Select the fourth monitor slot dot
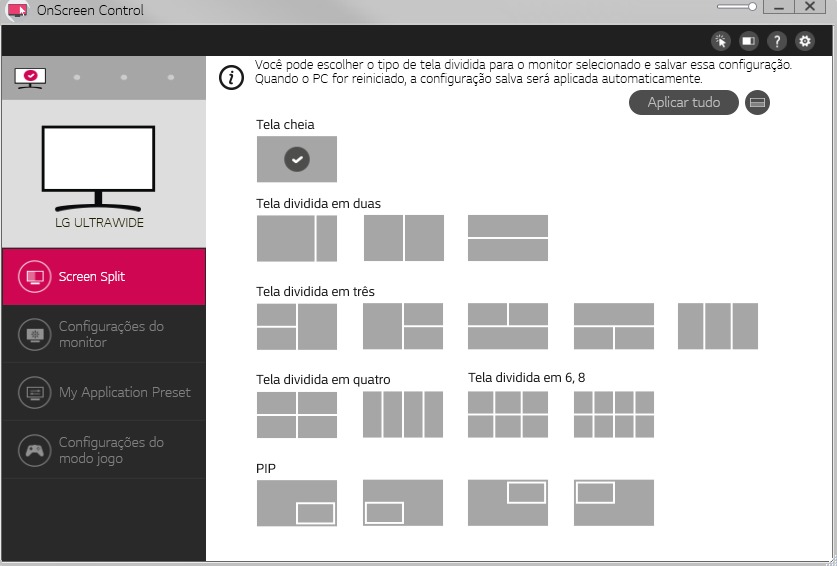 coord(171,77)
